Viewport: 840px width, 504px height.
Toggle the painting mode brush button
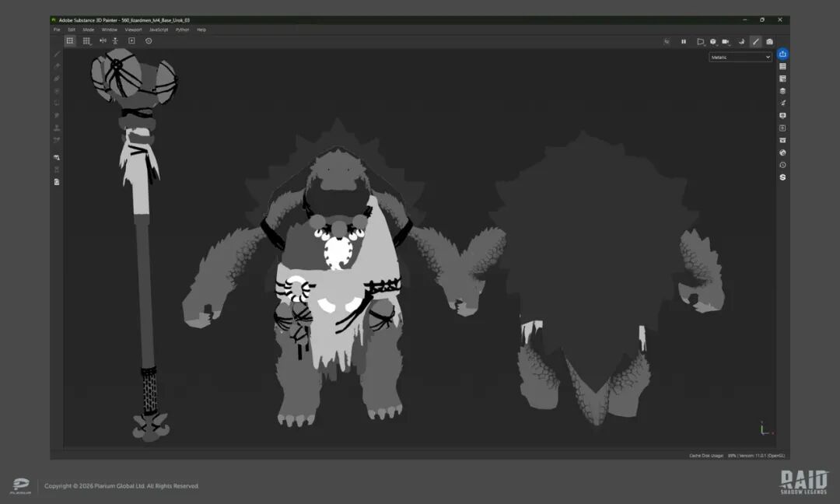click(x=755, y=42)
